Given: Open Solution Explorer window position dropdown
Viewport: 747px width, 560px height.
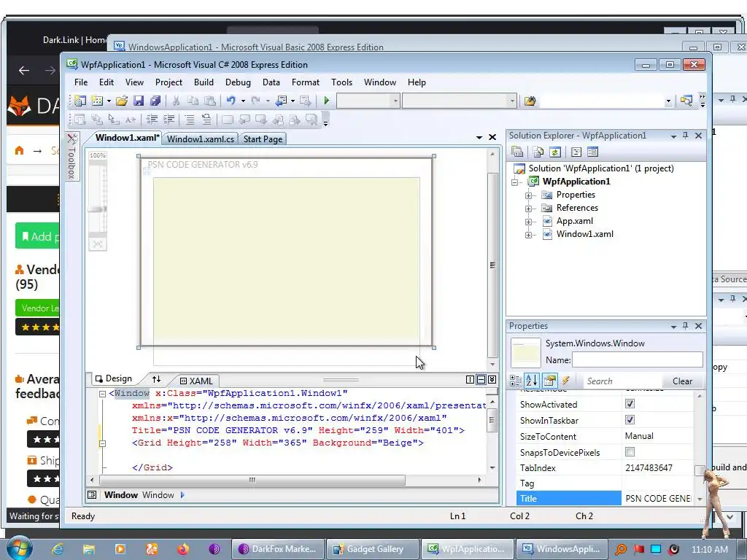Looking at the screenshot, I should (673, 136).
